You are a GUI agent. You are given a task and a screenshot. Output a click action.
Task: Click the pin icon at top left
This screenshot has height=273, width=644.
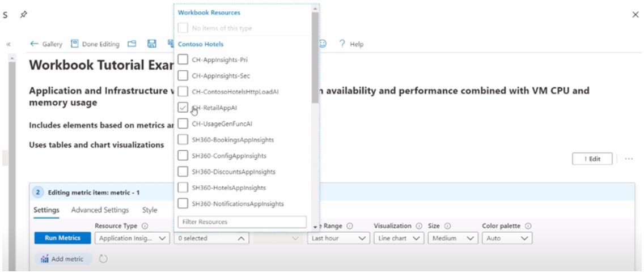(x=24, y=15)
